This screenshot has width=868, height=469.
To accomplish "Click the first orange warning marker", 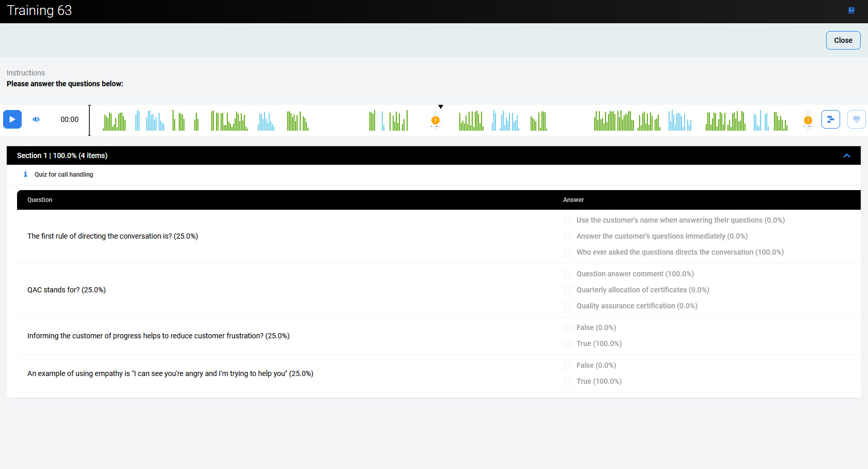I will point(436,120).
